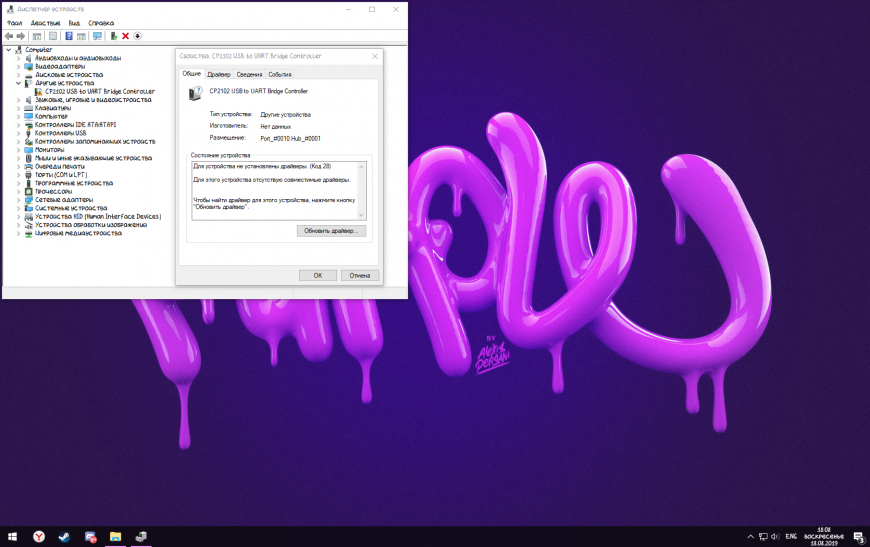Image resolution: width=870 pixels, height=547 pixels.
Task: Click the network tray icon
Action: (x=763, y=536)
